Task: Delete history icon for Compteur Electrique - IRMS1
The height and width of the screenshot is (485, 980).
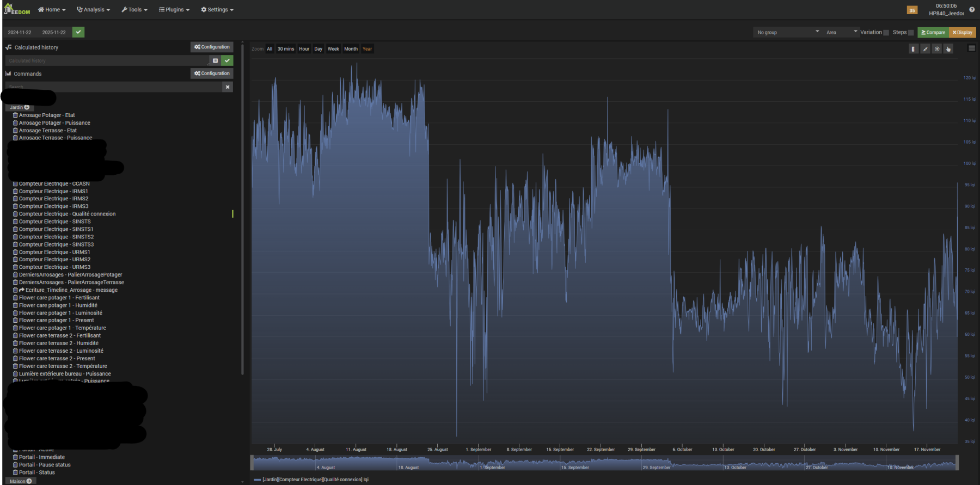Action: [x=15, y=192]
